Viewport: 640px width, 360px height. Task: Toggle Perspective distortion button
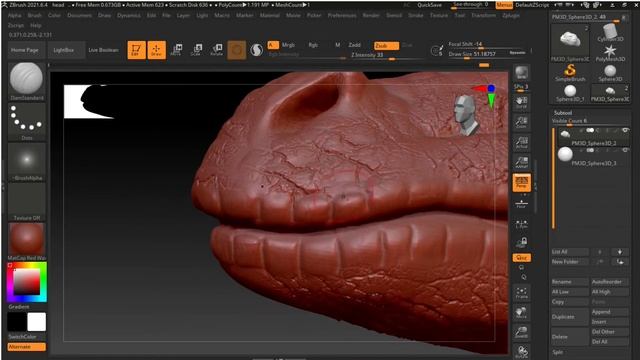[521, 182]
